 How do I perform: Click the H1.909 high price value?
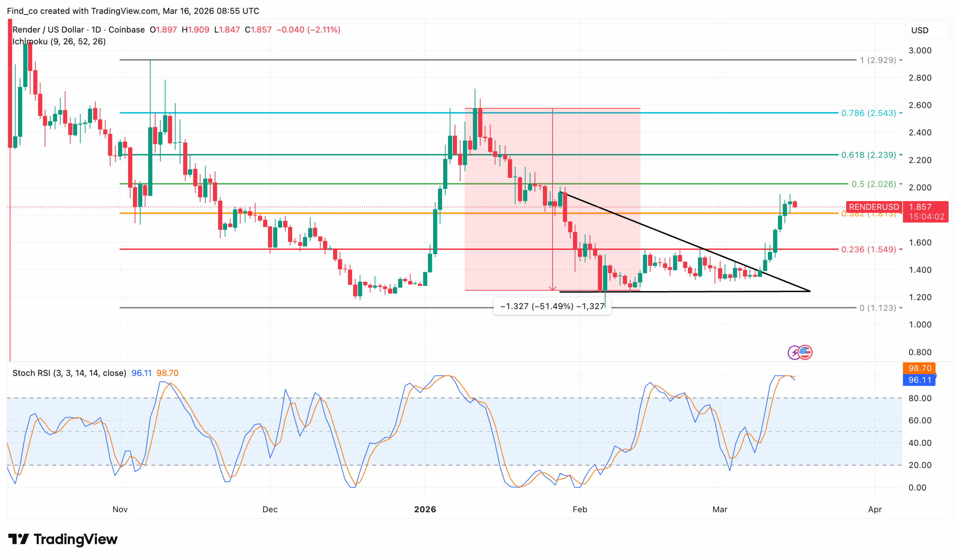pyautogui.click(x=196, y=30)
